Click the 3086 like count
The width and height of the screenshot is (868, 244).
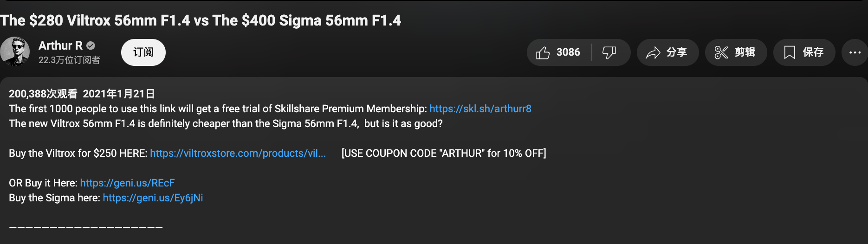568,52
